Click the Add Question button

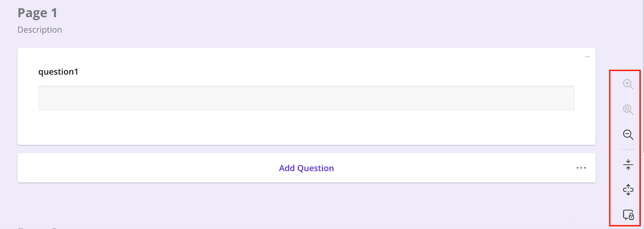tap(306, 168)
